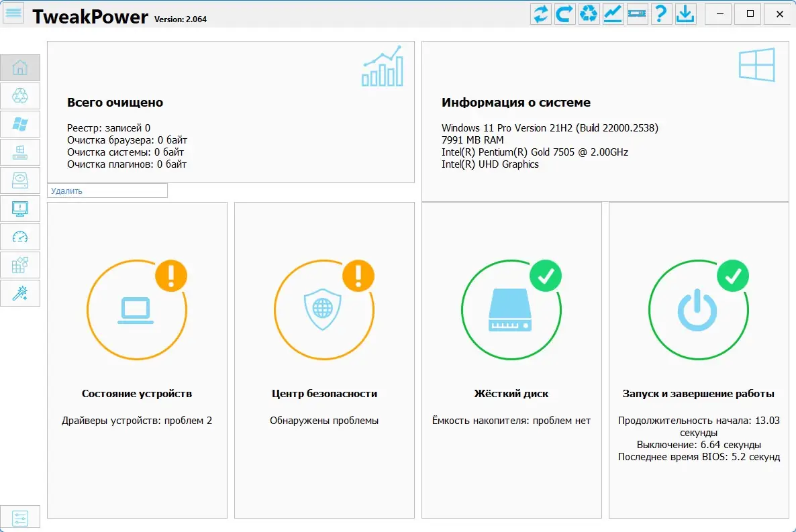Select the Home icon in the sidebar

click(20, 68)
